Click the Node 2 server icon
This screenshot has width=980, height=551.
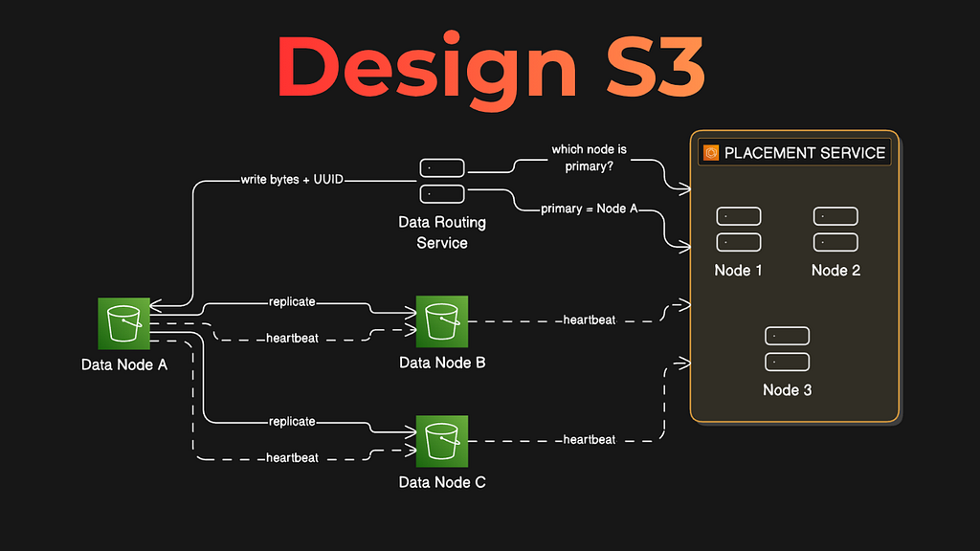click(x=835, y=230)
